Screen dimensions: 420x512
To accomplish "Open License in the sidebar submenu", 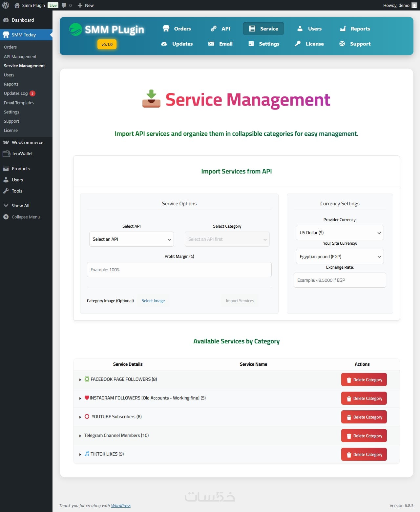I will (11, 130).
